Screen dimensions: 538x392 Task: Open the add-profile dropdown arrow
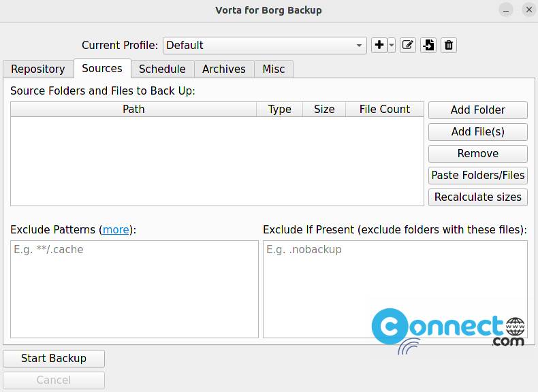coord(392,46)
